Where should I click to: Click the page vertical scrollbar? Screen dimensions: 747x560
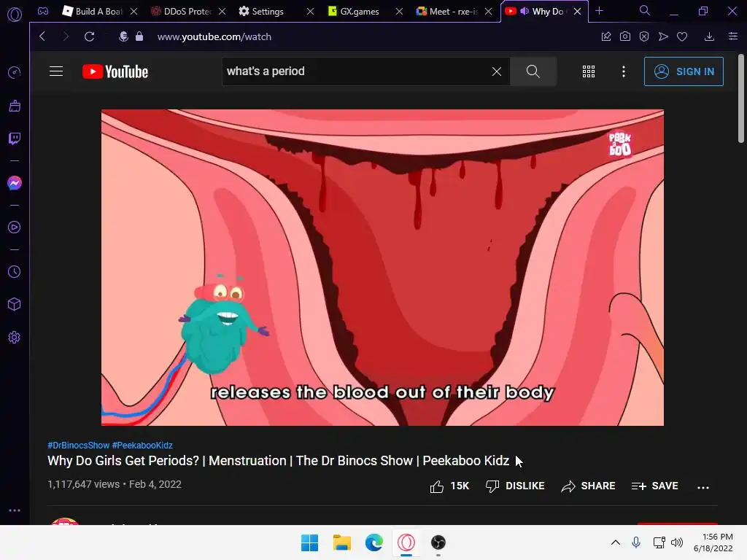click(741, 98)
